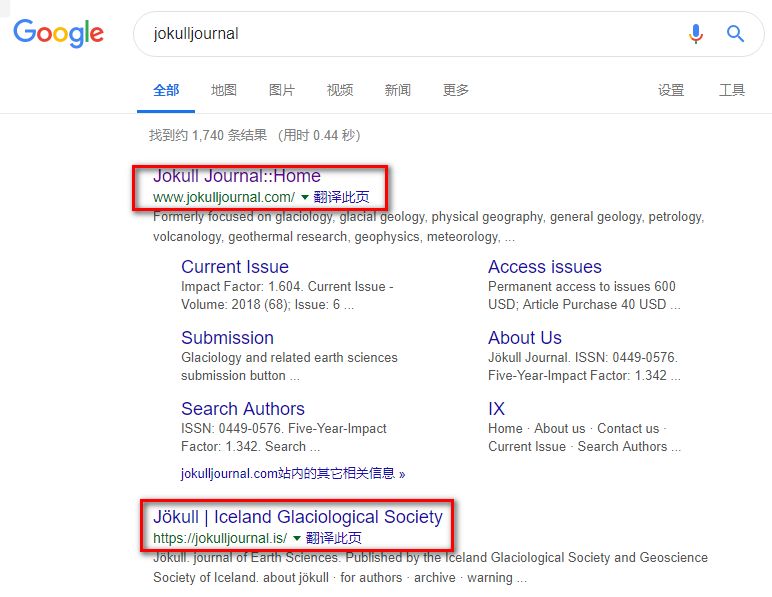The height and width of the screenshot is (597, 772).
Task: Click snippet Jökull Journal. ISSN: 0449-0576.
Action: tap(583, 357)
